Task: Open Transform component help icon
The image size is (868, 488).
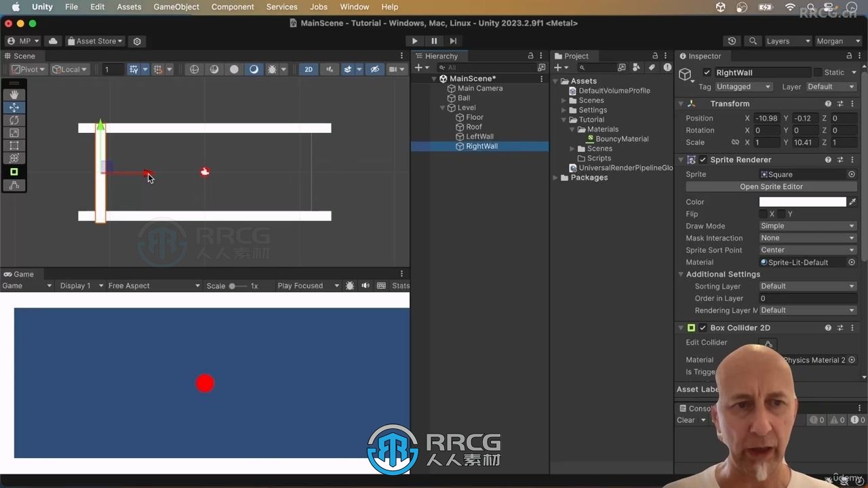Action: click(x=828, y=104)
